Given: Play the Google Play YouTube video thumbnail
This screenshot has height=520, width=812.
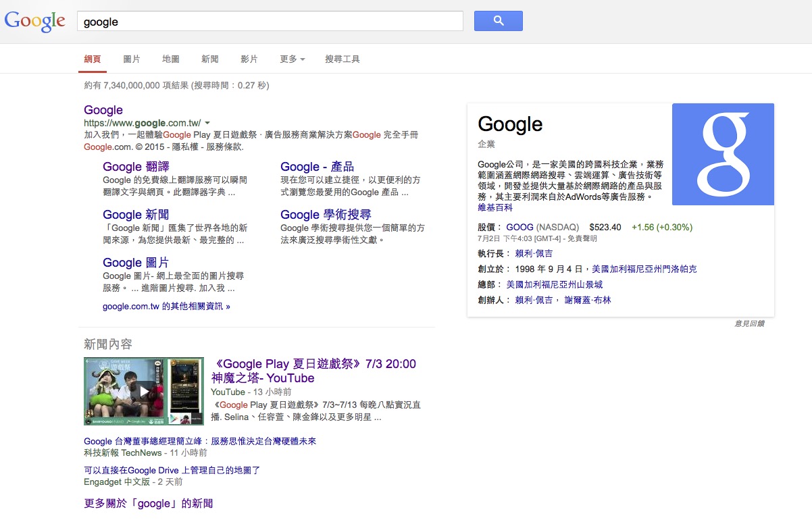Looking at the screenshot, I should point(144,391).
